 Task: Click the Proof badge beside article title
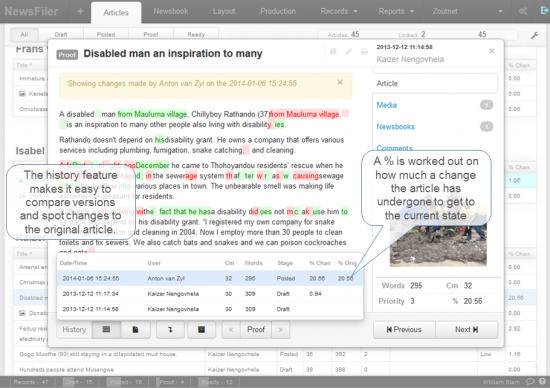tap(67, 54)
